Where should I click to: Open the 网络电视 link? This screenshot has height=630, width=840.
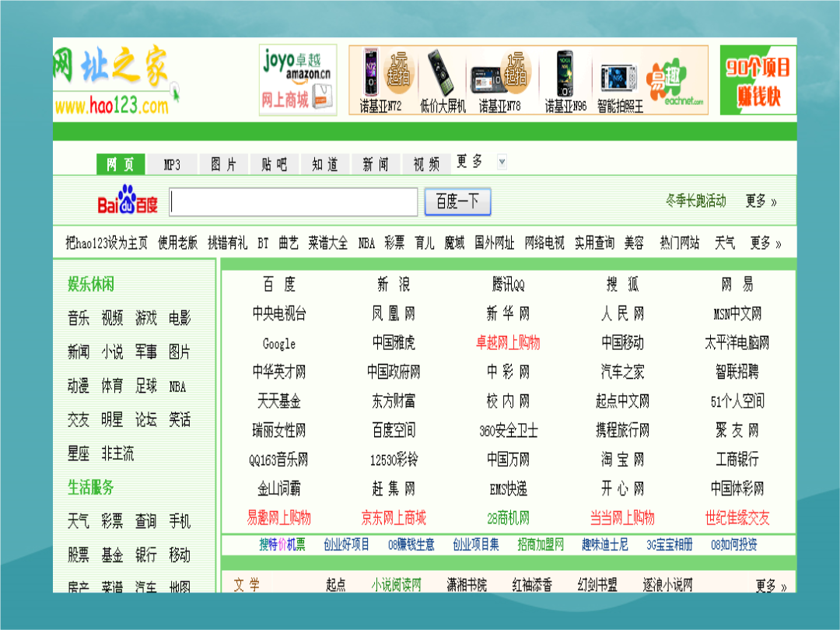tap(544, 243)
